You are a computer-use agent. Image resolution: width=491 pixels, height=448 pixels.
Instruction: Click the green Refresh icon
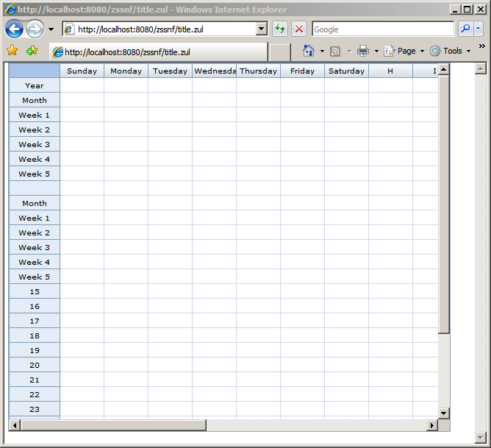point(279,29)
